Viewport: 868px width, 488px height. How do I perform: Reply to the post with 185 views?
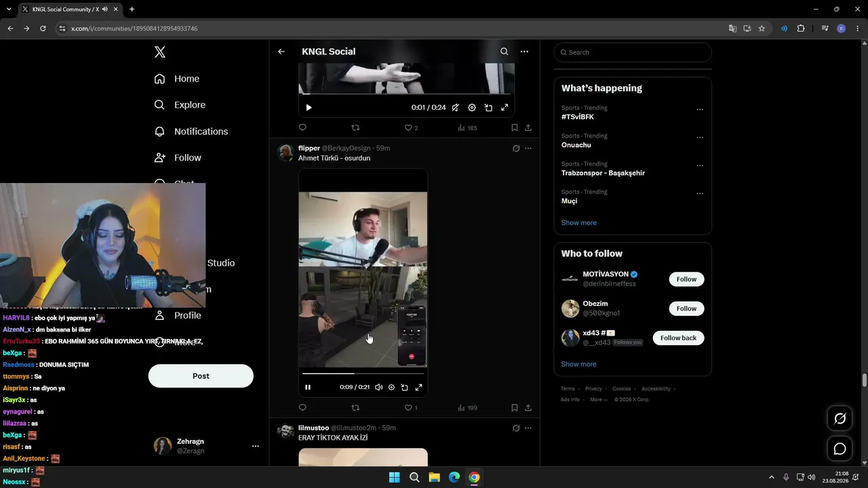[302, 127]
